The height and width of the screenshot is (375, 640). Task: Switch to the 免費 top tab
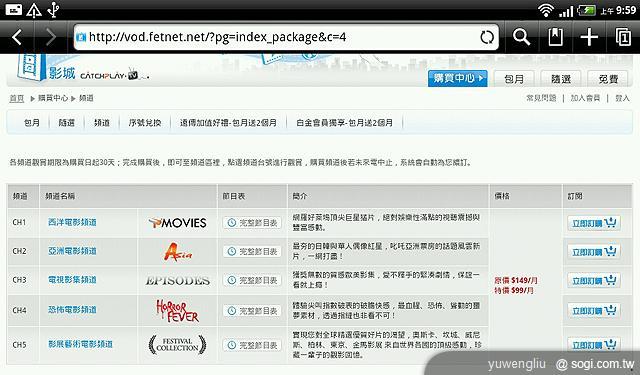(608, 78)
